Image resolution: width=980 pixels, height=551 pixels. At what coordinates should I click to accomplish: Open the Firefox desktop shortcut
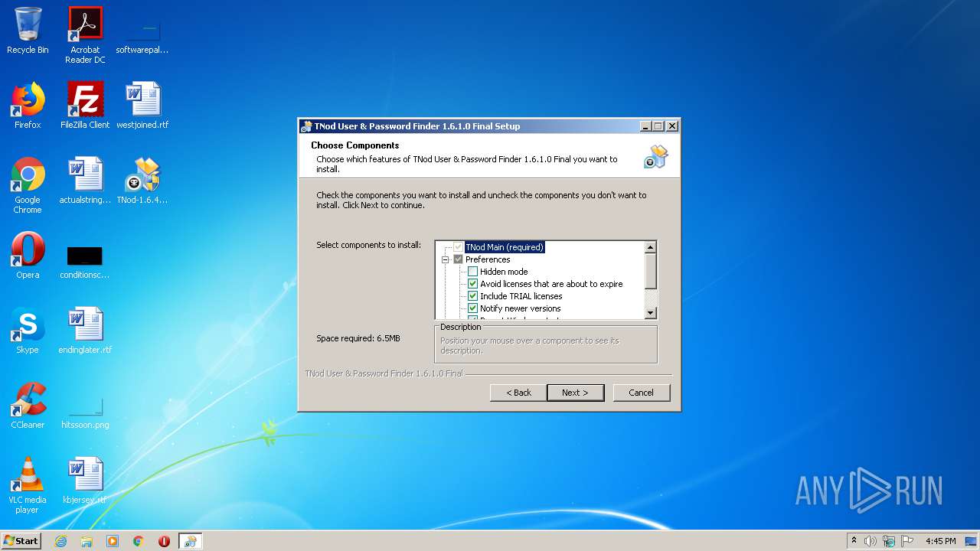coord(28,106)
